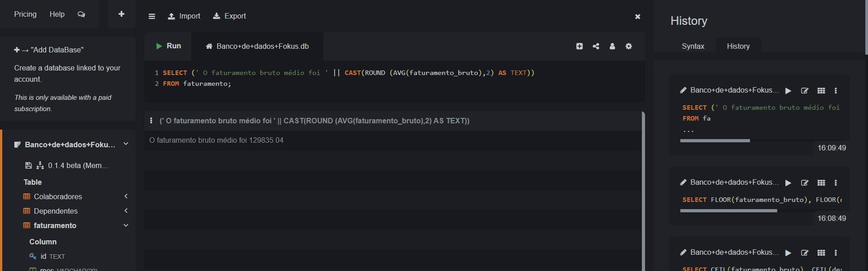The image size is (868, 271).
Task: Open the hamburger menu icon
Action: [152, 16]
